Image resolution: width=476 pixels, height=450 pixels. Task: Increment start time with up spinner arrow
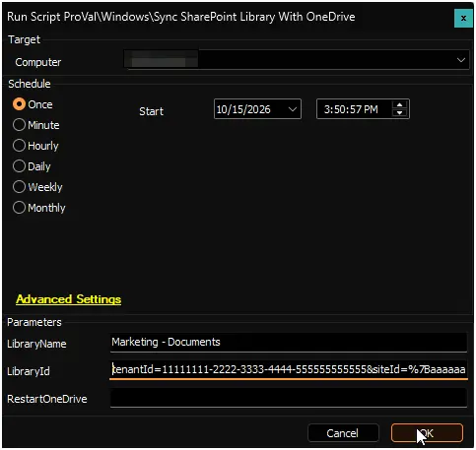tap(399, 105)
